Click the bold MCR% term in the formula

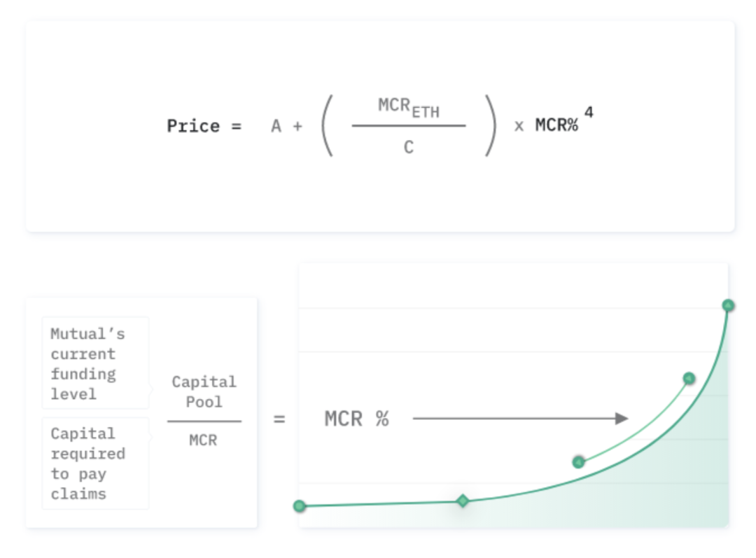click(556, 126)
